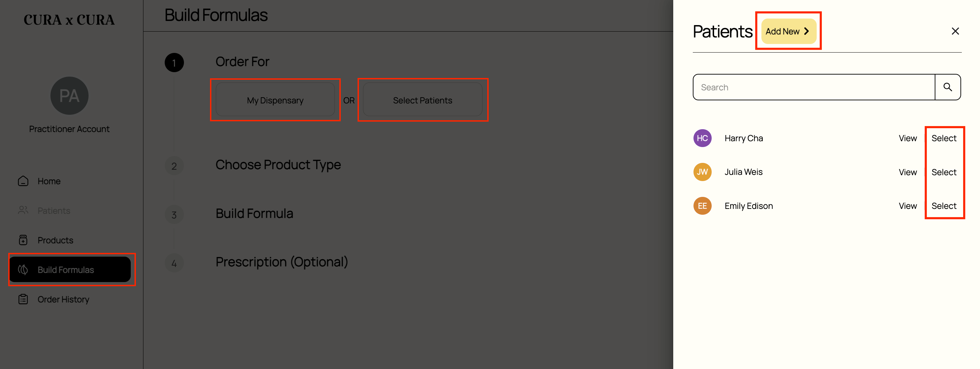Click Emily Edison's EE avatar
The image size is (980, 369).
[x=702, y=206]
